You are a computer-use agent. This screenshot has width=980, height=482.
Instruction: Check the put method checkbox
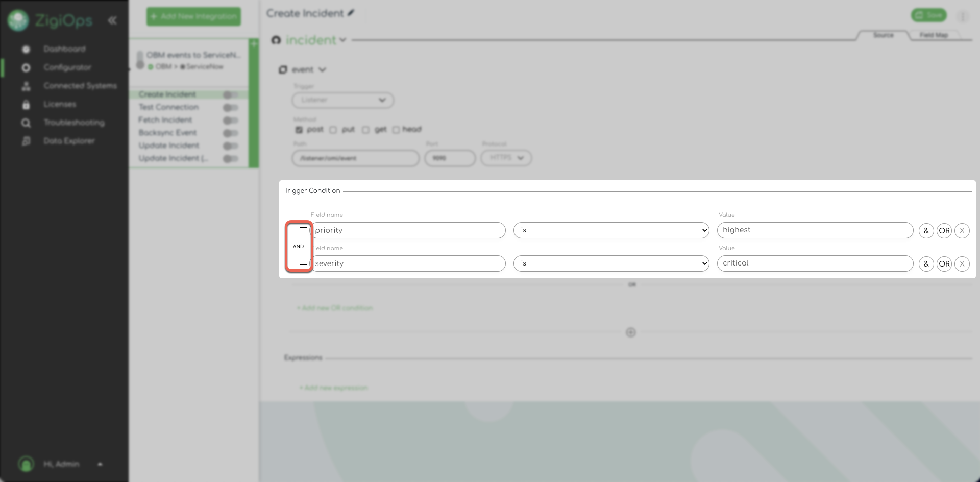click(x=333, y=130)
